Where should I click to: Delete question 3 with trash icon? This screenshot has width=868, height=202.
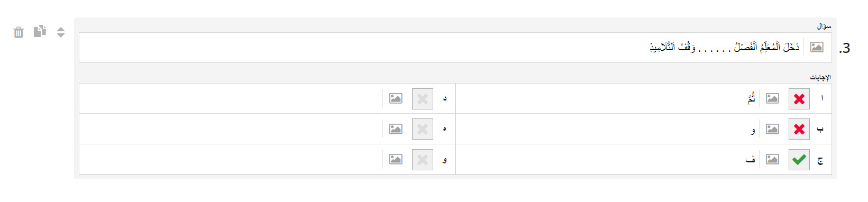tap(19, 32)
